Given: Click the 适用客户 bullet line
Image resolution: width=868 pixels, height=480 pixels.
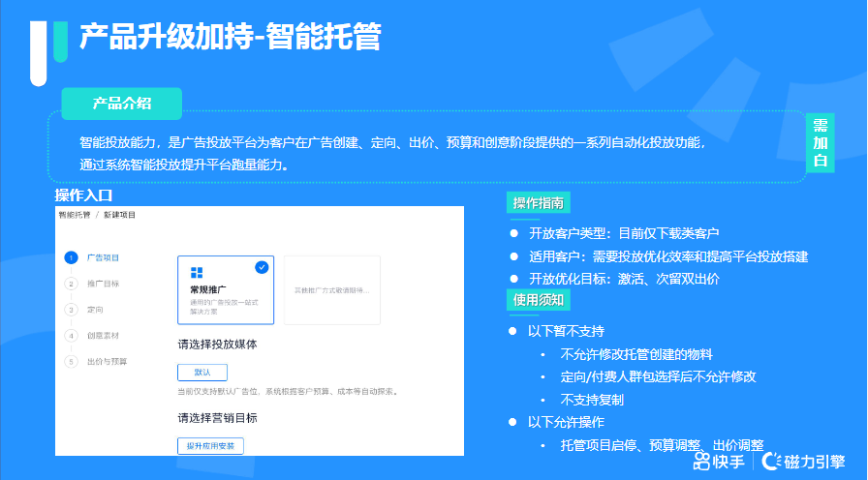Looking at the screenshot, I should click(659, 256).
